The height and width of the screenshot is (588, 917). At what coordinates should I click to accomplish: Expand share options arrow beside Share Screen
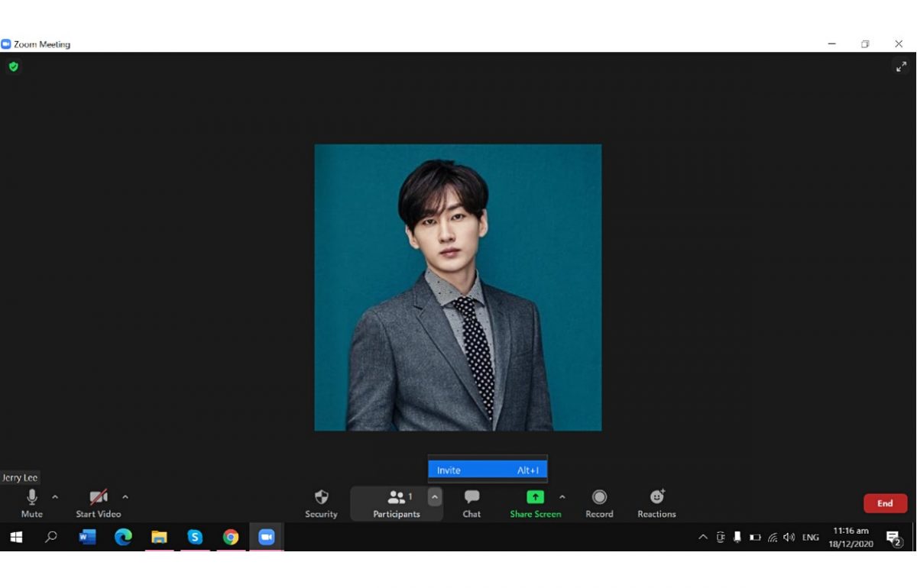(562, 497)
